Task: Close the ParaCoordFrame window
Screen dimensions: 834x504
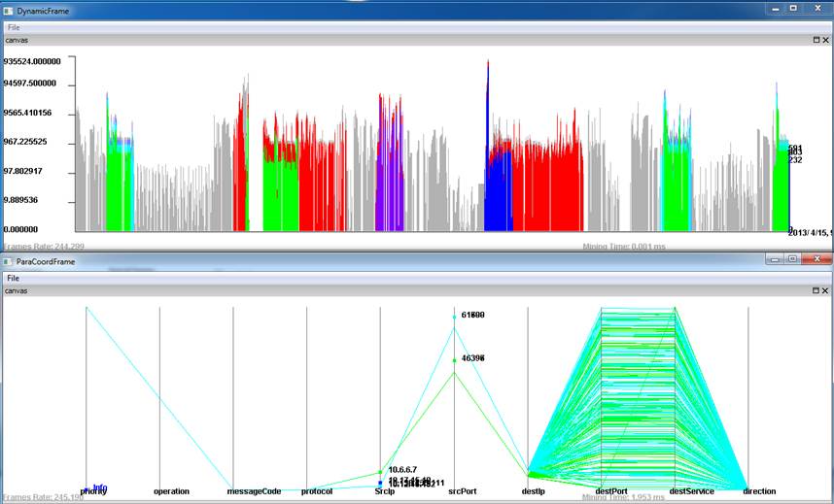Action: 815,260
